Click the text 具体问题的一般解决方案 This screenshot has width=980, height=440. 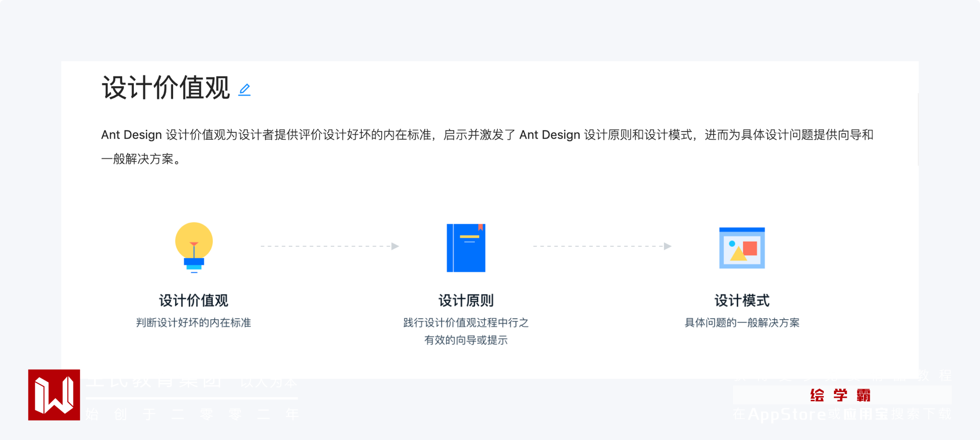click(x=742, y=323)
